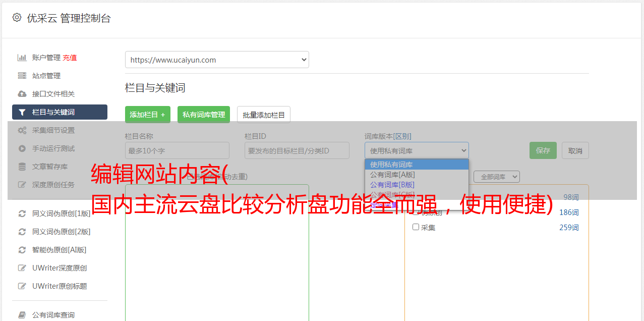This screenshot has height=321, width=644.
Task: Click the 98词 count
Action: tap(571, 197)
